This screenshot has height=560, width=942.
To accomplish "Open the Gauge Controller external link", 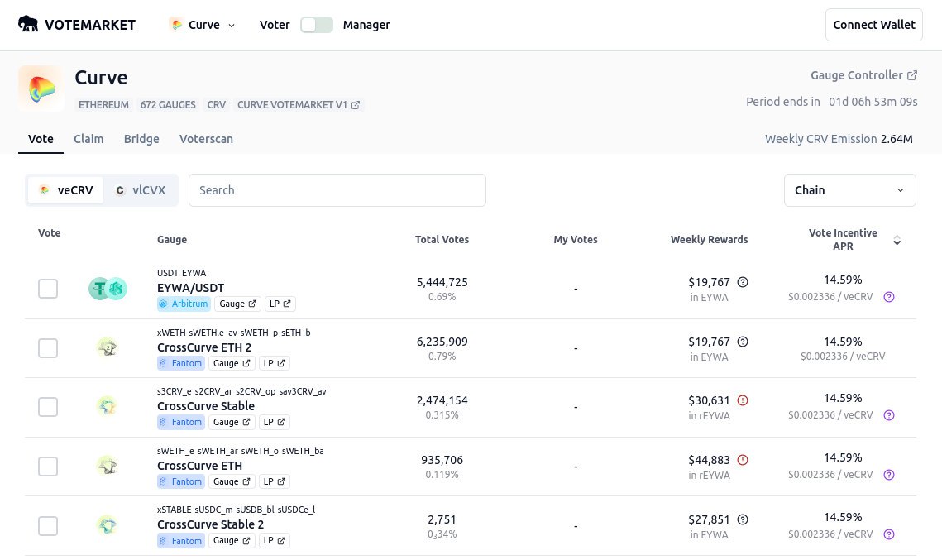I will tap(864, 75).
